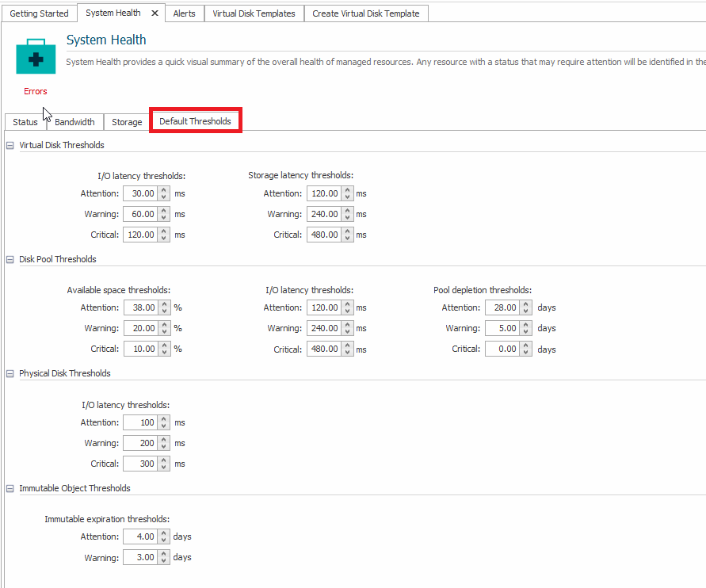Switch to the Bandwidth sub-tab
706x588 pixels.
74,122
